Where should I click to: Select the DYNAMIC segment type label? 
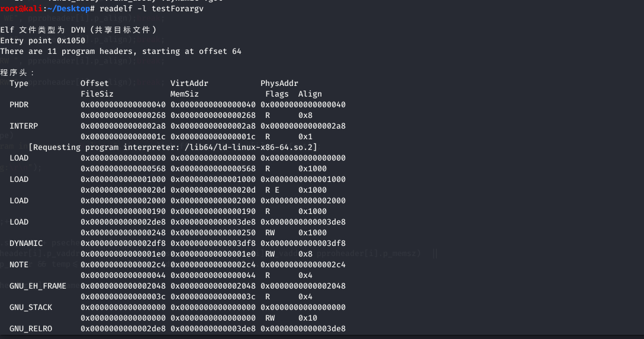tap(26, 244)
